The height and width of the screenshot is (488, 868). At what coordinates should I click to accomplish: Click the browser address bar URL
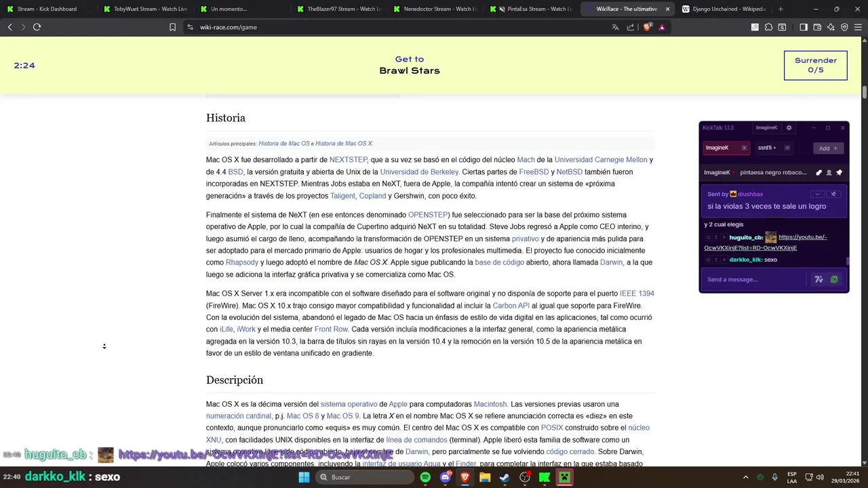point(229,27)
